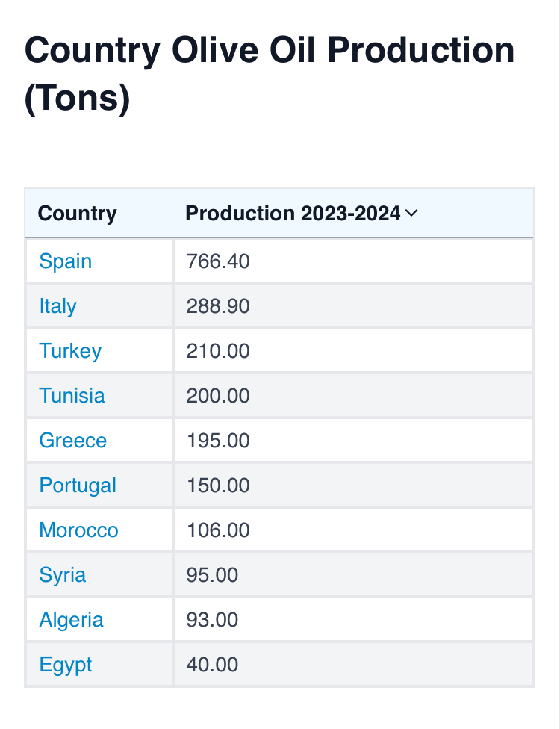Follow the Egypt link
The height and width of the screenshot is (729, 560).
(x=66, y=665)
